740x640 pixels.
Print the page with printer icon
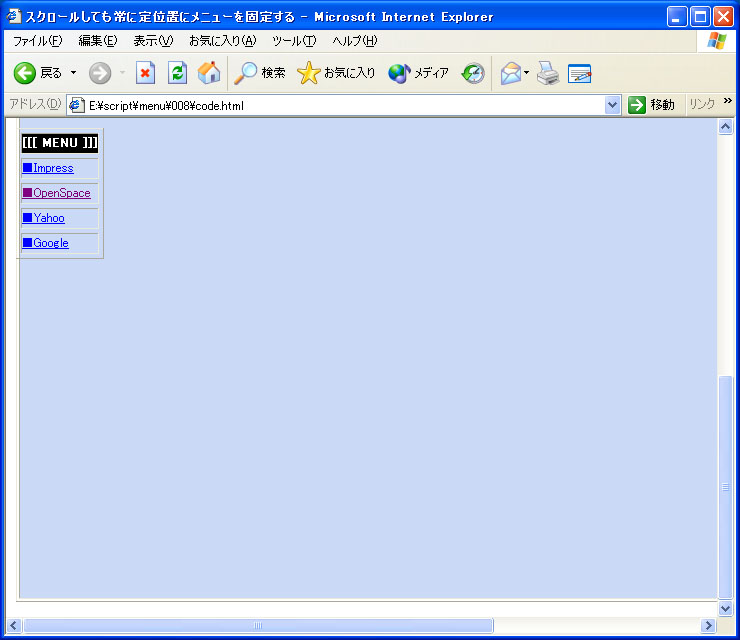548,73
